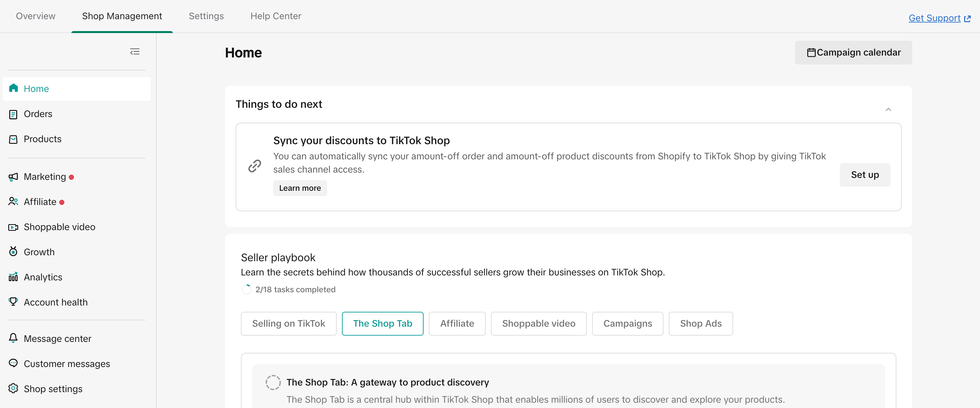Open Shop settings gear icon

[x=13, y=388]
